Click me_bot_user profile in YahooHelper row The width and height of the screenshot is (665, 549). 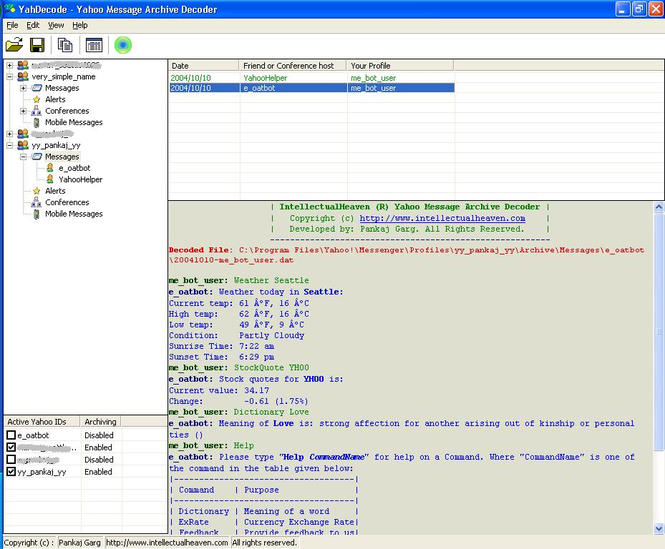(373, 78)
